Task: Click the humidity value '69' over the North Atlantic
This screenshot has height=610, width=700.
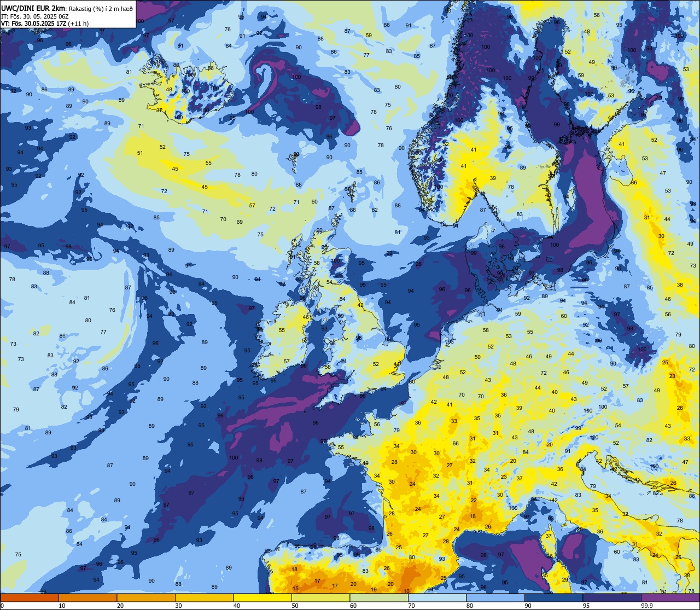Action: pyautogui.click(x=240, y=222)
